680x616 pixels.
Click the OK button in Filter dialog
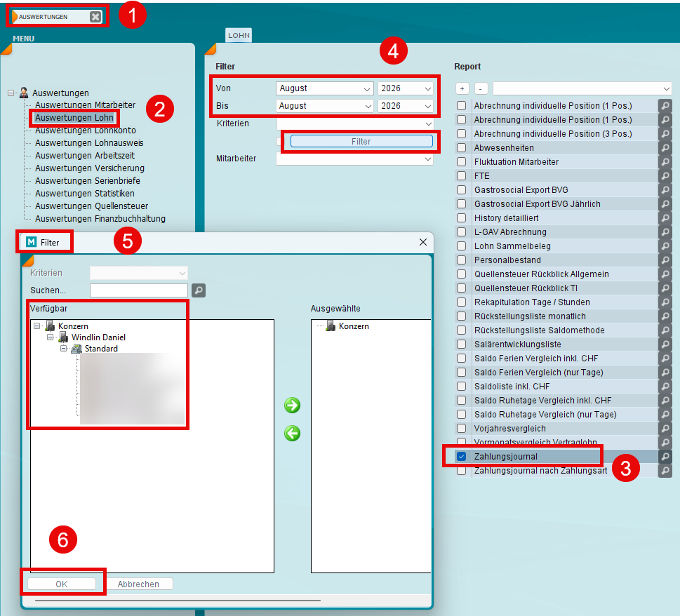tap(62, 584)
